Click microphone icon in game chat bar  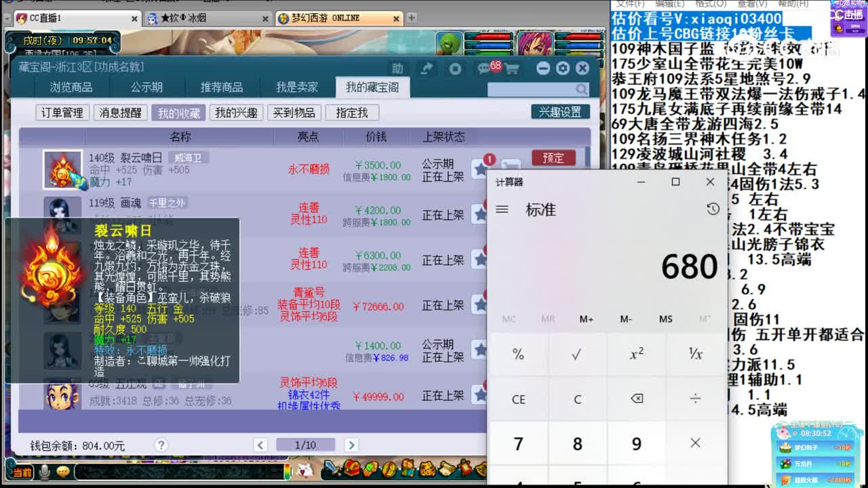45,472
